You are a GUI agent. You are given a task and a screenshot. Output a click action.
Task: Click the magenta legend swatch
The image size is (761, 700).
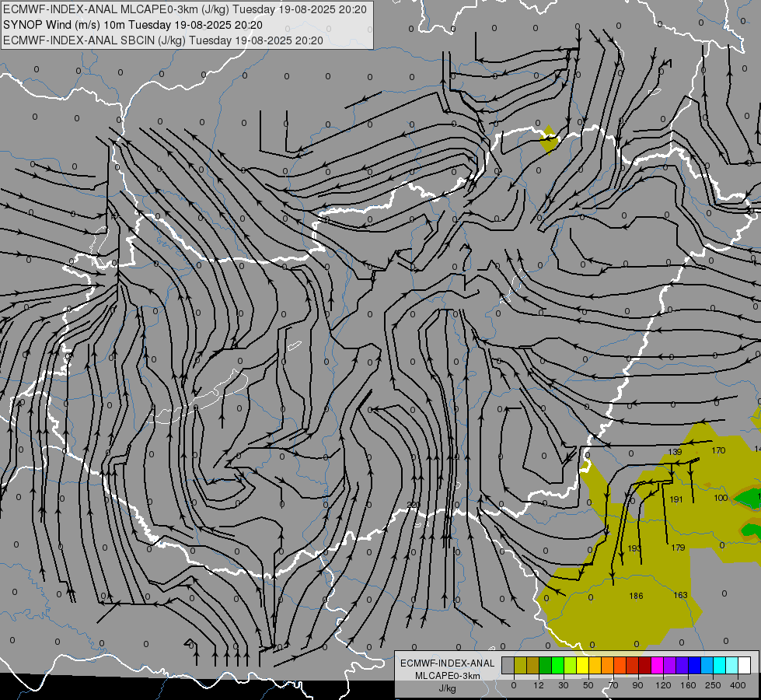point(658,665)
